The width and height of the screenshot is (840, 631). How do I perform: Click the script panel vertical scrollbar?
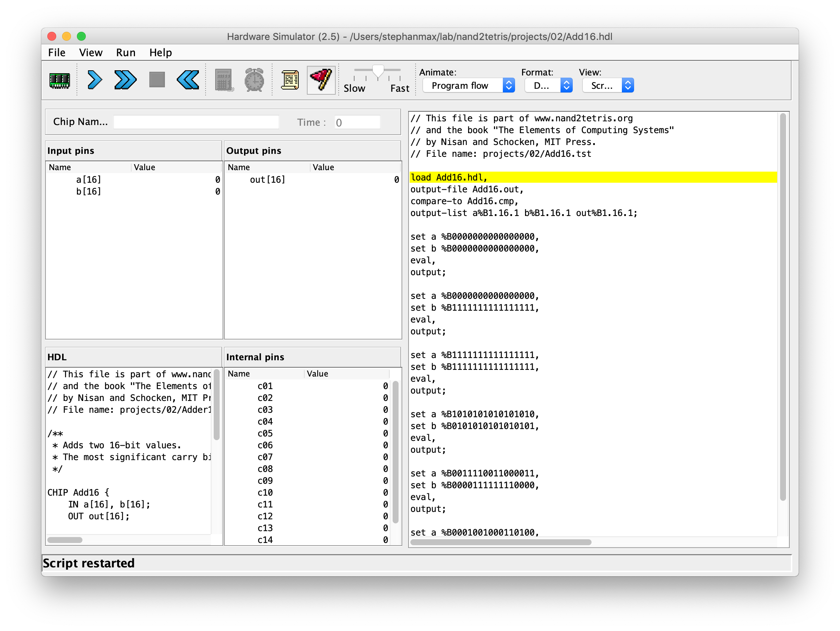click(x=783, y=307)
